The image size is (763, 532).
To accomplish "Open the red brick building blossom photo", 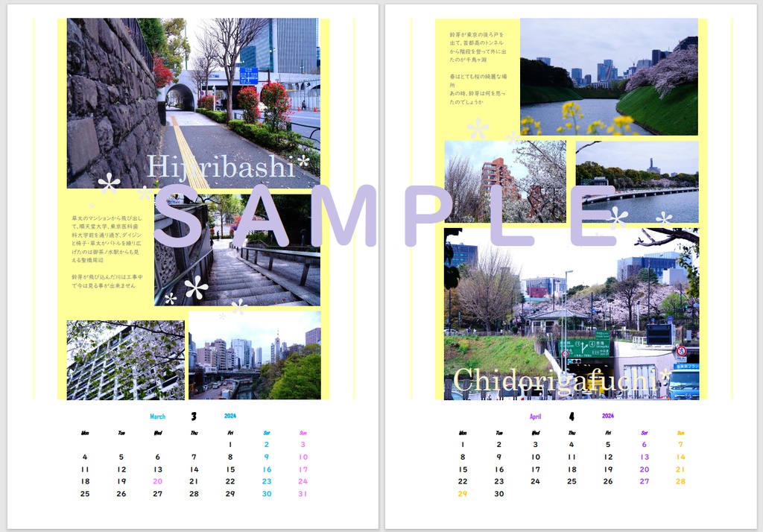I will [505, 182].
